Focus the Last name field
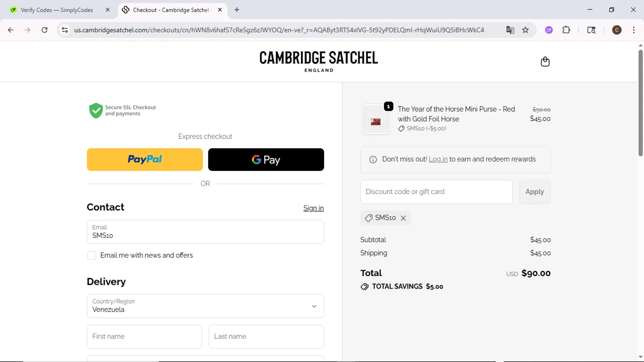This screenshot has height=362, width=644. coord(266,337)
